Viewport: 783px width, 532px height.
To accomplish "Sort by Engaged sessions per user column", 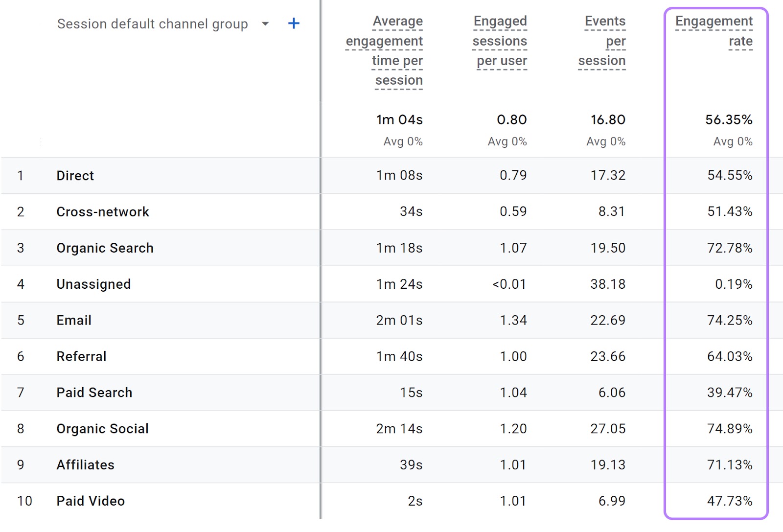I will click(x=500, y=41).
